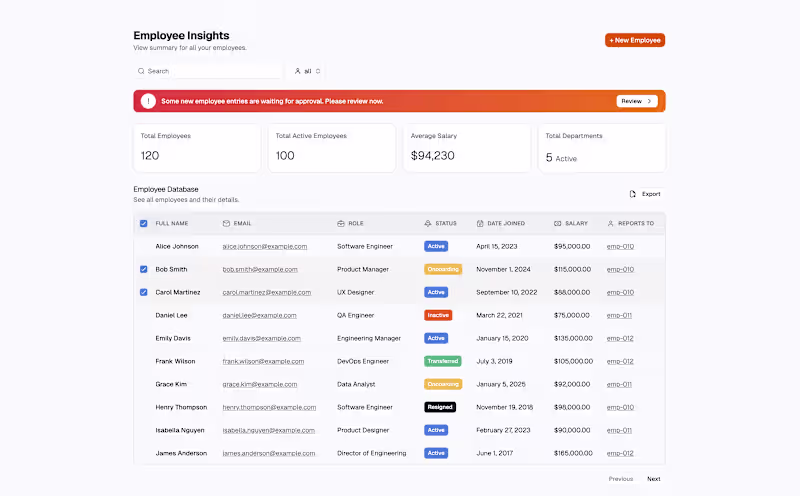Click the New Employee button

click(x=635, y=40)
